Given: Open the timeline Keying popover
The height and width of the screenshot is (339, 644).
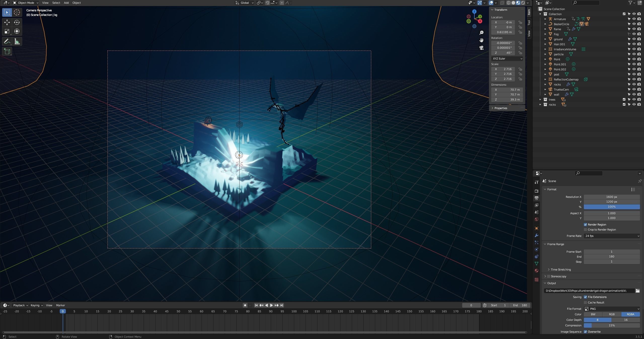Looking at the screenshot, I should (36, 305).
